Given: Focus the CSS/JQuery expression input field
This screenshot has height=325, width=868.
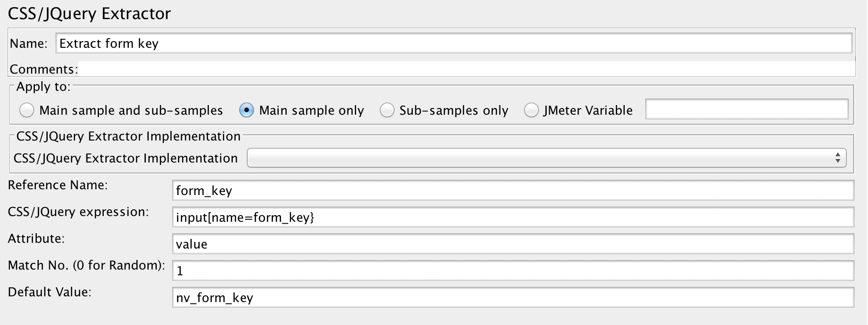Looking at the screenshot, I should pyautogui.click(x=512, y=217).
